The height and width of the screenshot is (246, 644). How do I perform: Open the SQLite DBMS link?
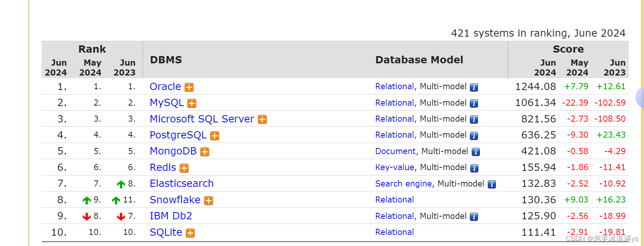[x=166, y=232]
